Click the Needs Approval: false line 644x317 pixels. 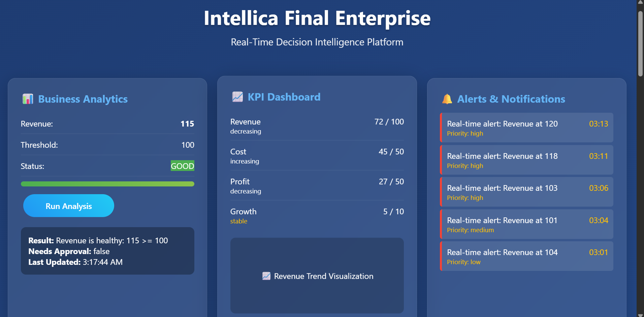click(69, 251)
